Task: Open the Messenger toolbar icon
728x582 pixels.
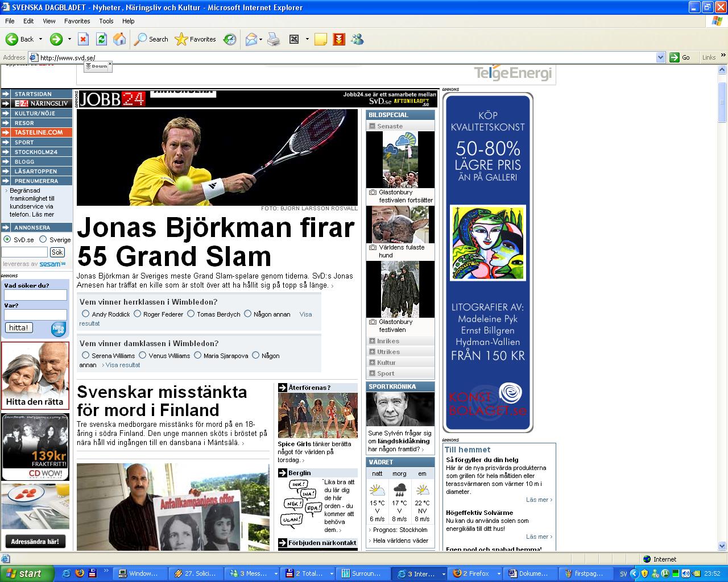Action: click(357, 39)
